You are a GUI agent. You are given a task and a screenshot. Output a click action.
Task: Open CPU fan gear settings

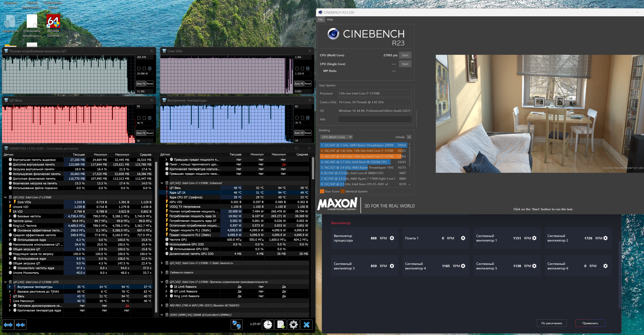392,238
